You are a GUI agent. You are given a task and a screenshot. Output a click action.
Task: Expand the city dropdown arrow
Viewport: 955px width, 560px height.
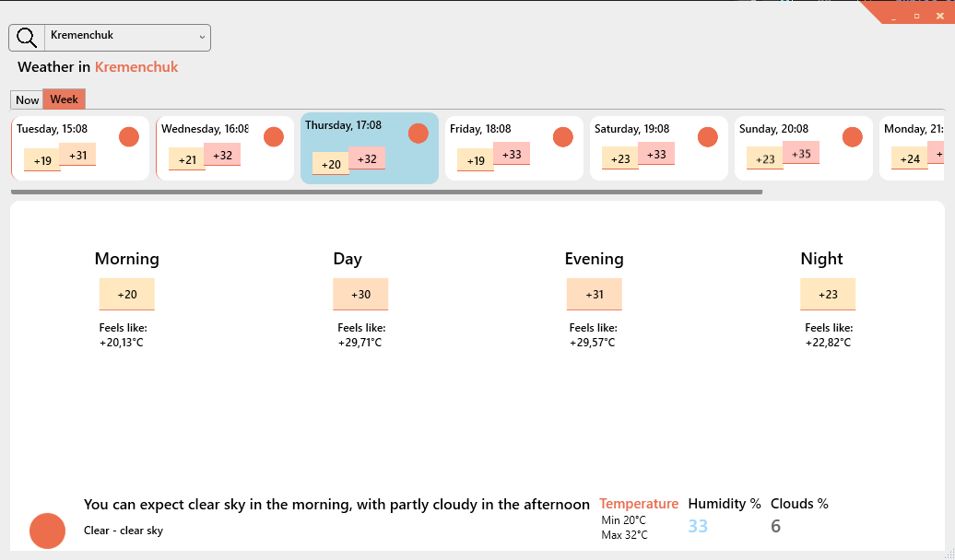[x=202, y=38]
